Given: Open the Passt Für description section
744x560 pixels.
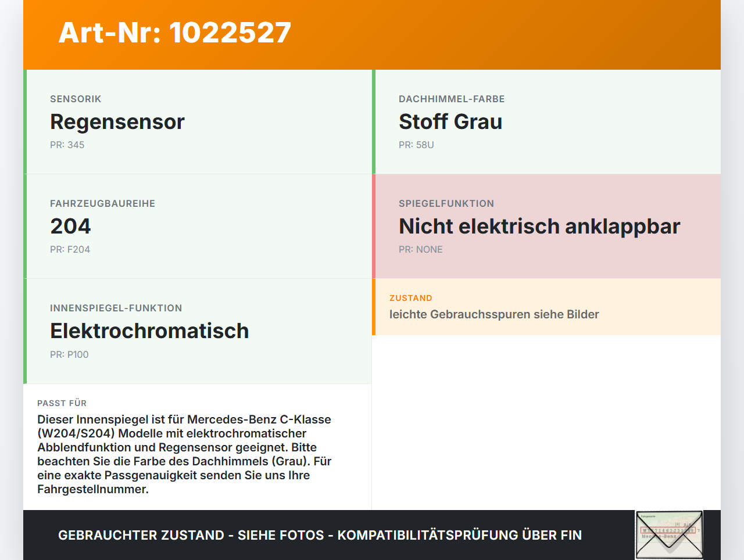Looking at the screenshot, I should coord(198,447).
